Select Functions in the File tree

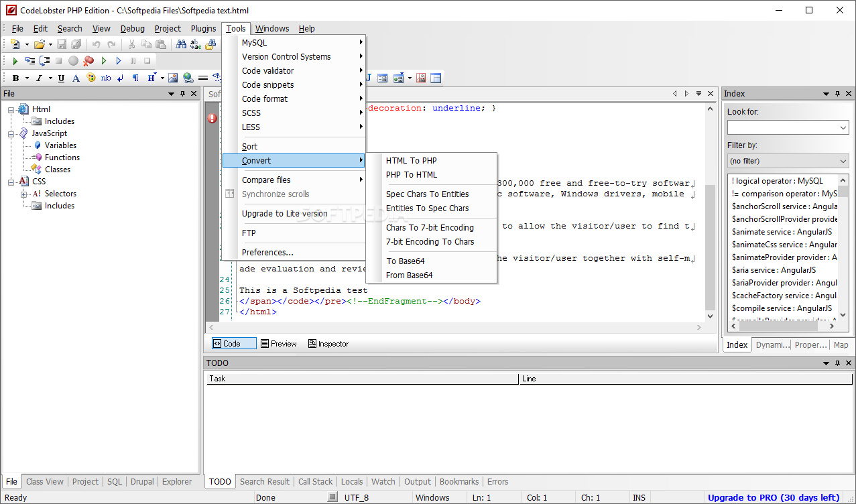tap(62, 157)
